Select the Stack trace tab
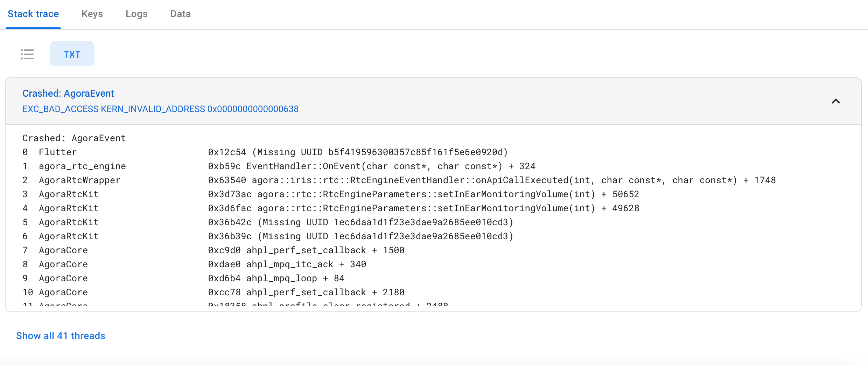This screenshot has width=868, height=365. pos(33,14)
